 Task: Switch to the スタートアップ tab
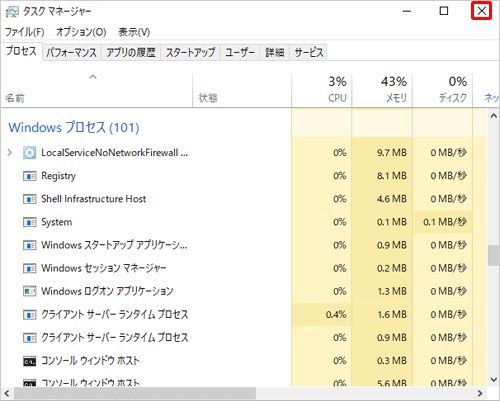[x=190, y=52]
